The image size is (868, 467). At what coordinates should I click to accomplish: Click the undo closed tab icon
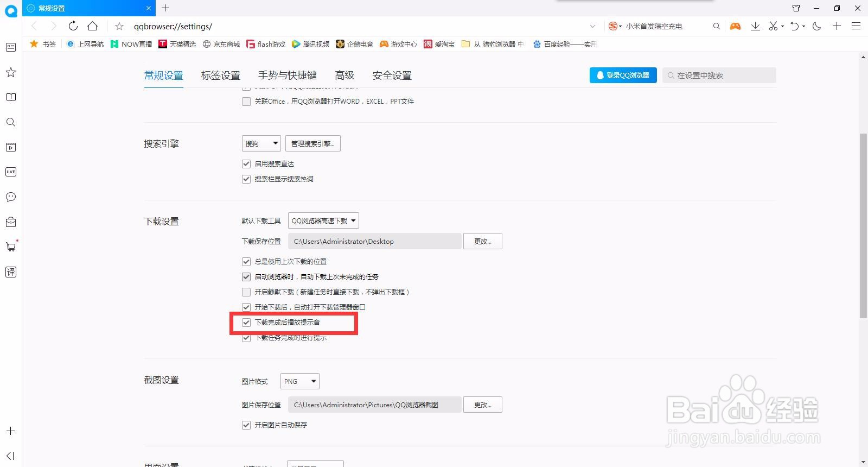[x=795, y=26]
